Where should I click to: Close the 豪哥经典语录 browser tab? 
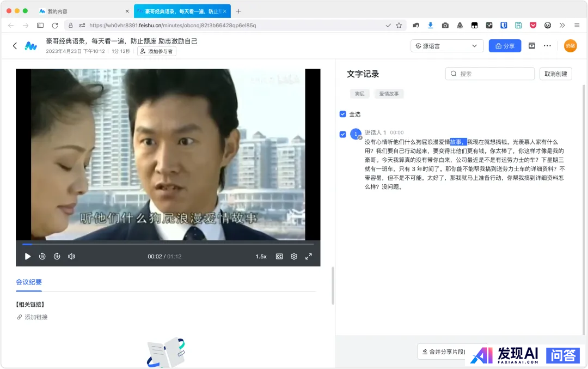coord(225,11)
